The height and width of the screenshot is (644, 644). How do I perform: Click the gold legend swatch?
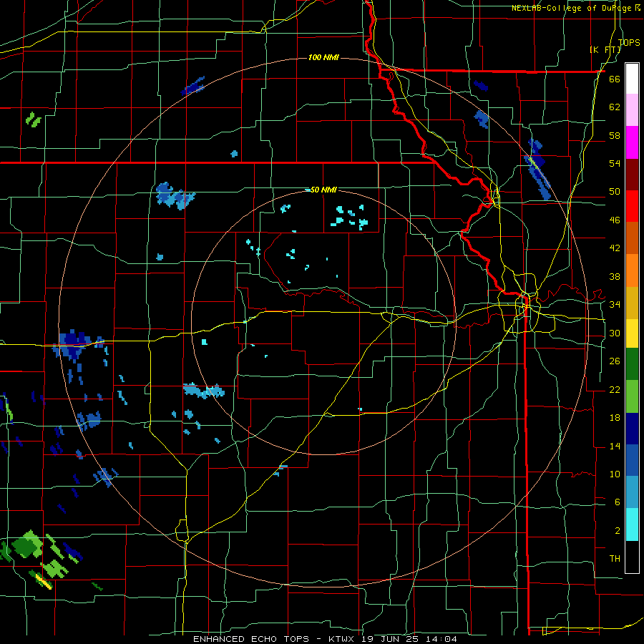(x=632, y=303)
